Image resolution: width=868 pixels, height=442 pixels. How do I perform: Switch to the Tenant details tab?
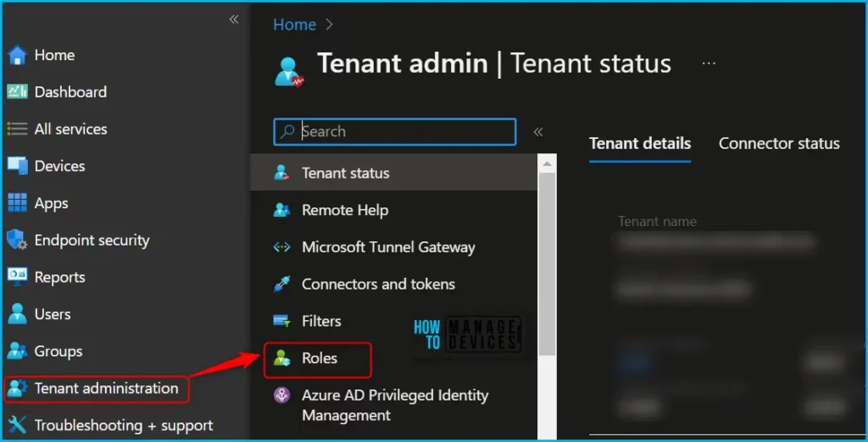(x=640, y=144)
